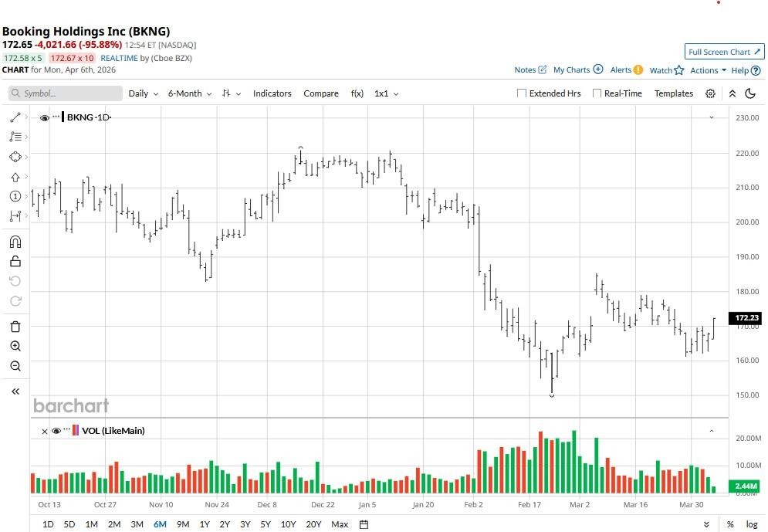Image resolution: width=768 pixels, height=532 pixels.
Task: Open the numbered annotation tool
Action: (15, 196)
